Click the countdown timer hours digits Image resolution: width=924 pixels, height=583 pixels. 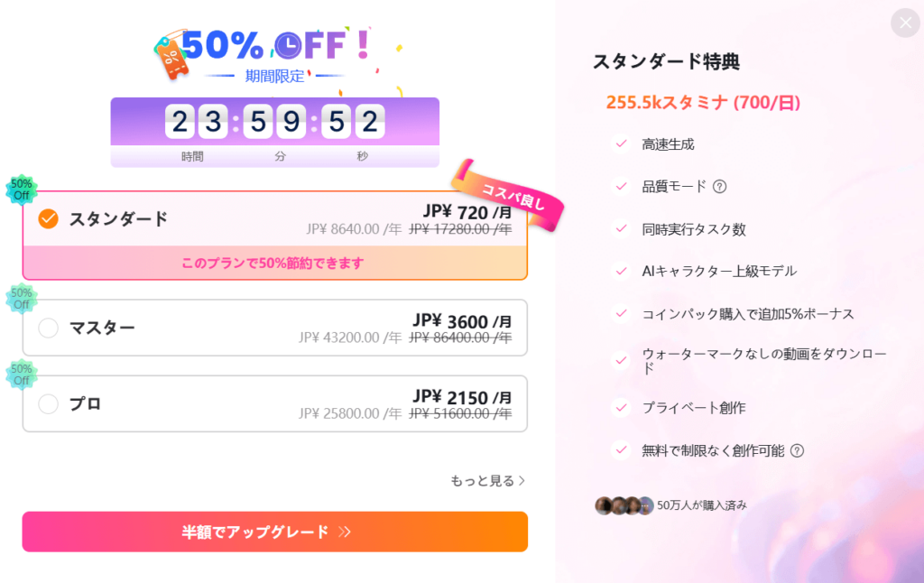click(198, 122)
